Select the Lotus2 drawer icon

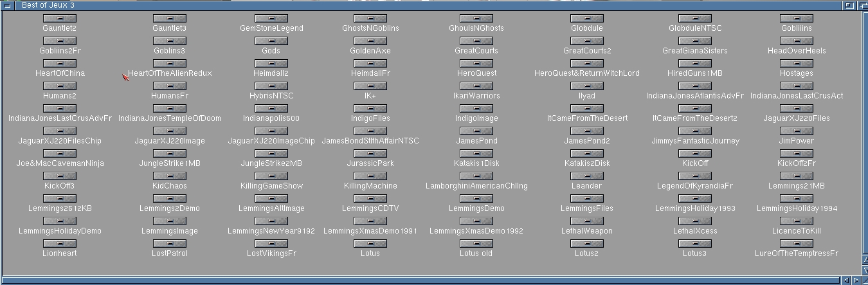[587, 244]
